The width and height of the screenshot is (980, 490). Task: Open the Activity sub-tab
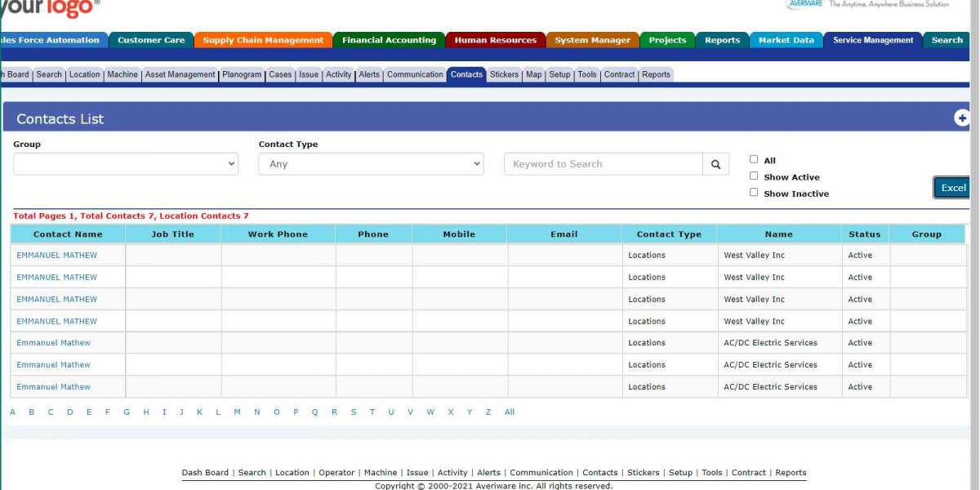(338, 74)
